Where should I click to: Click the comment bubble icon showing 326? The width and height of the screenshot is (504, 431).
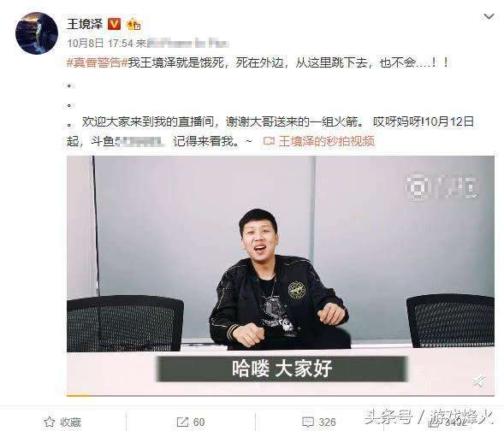tap(308, 422)
